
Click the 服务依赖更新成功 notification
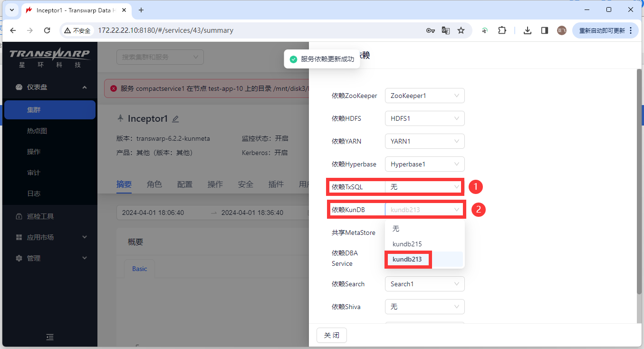point(322,59)
